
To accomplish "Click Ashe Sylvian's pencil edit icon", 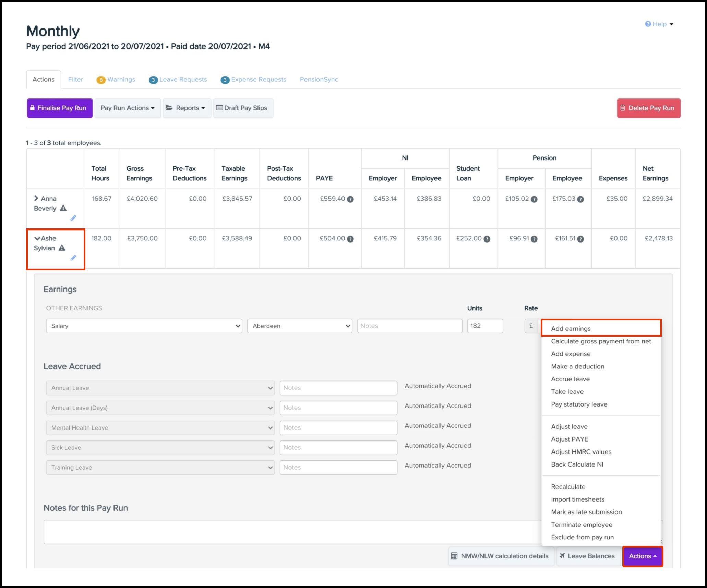I will [x=73, y=258].
